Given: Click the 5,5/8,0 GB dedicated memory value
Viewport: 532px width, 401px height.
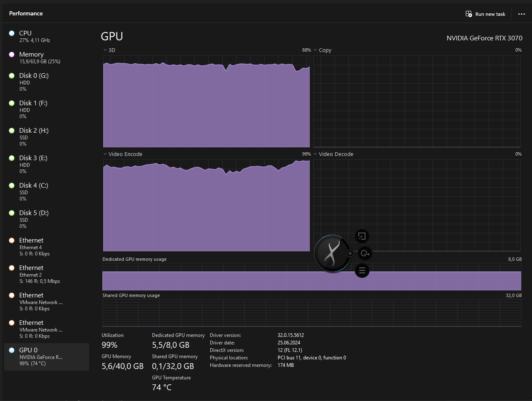Looking at the screenshot, I should (171, 345).
